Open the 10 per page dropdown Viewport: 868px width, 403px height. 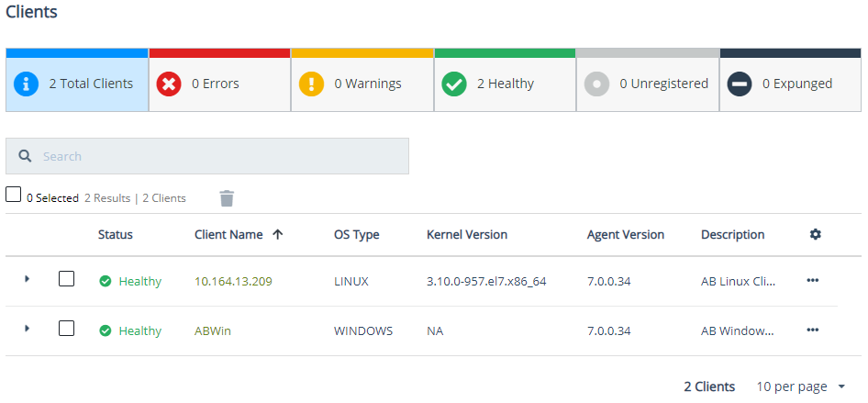pyautogui.click(x=800, y=386)
